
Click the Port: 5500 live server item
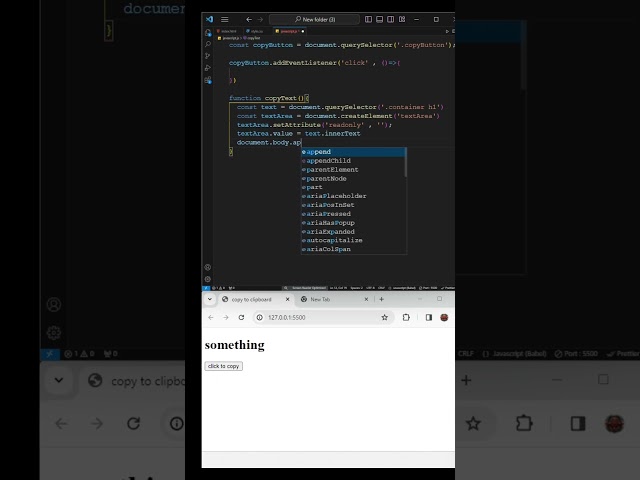tap(428, 288)
